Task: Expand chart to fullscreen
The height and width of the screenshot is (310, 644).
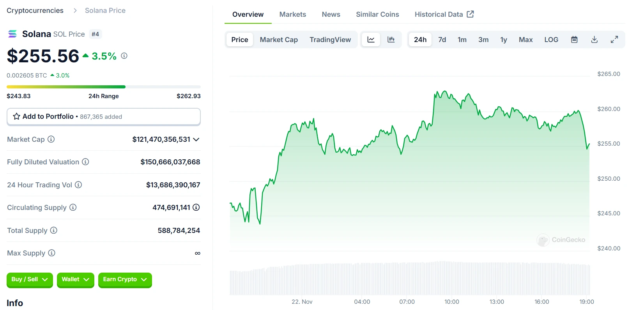Action: point(614,39)
